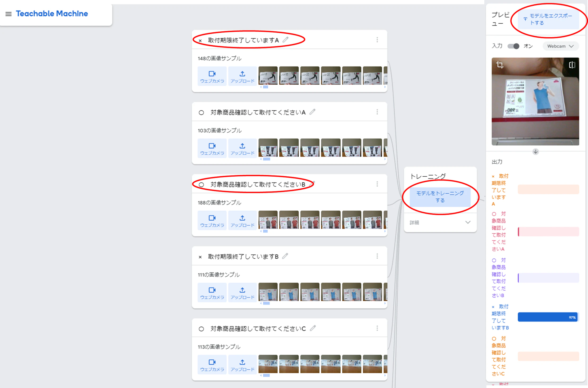588x388 pixels.
Task: Open three-dot menu for 対象商品確認して取付てくださいA class
Action: click(x=377, y=112)
